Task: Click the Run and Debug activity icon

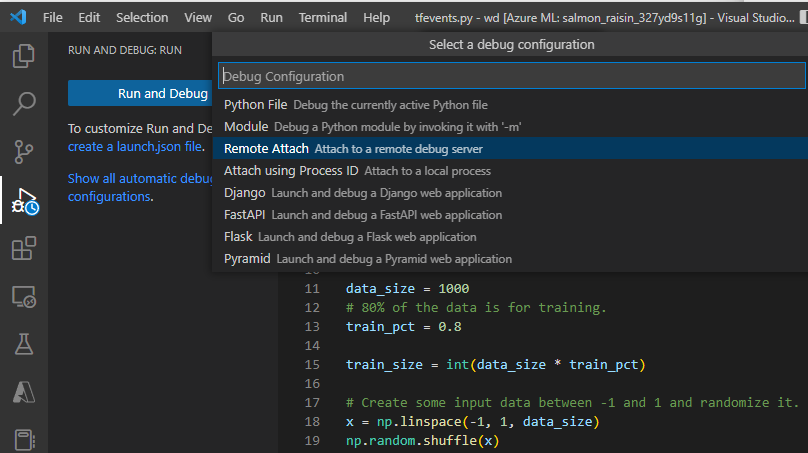Action: pyautogui.click(x=24, y=201)
